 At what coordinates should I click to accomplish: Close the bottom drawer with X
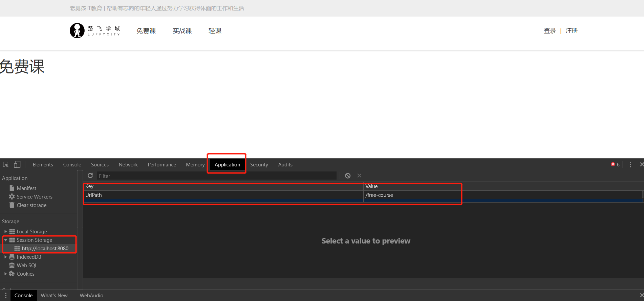(x=641, y=295)
